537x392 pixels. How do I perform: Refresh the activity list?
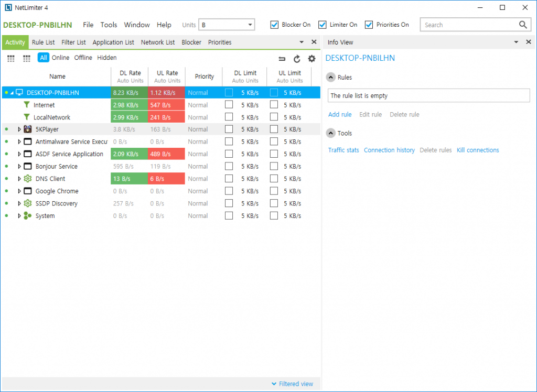pyautogui.click(x=297, y=59)
